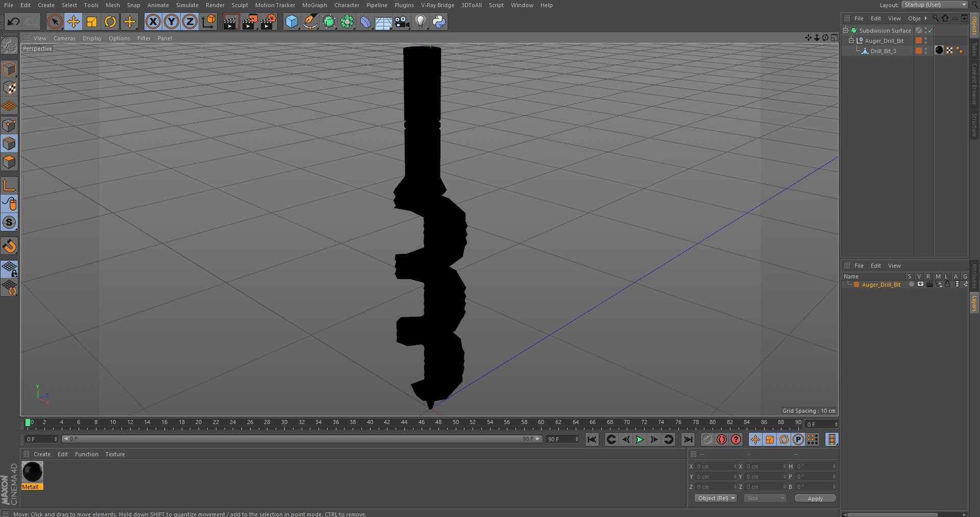The height and width of the screenshot is (517, 980).
Task: Switch to Texture mode checker cube
Action: pyautogui.click(x=9, y=88)
